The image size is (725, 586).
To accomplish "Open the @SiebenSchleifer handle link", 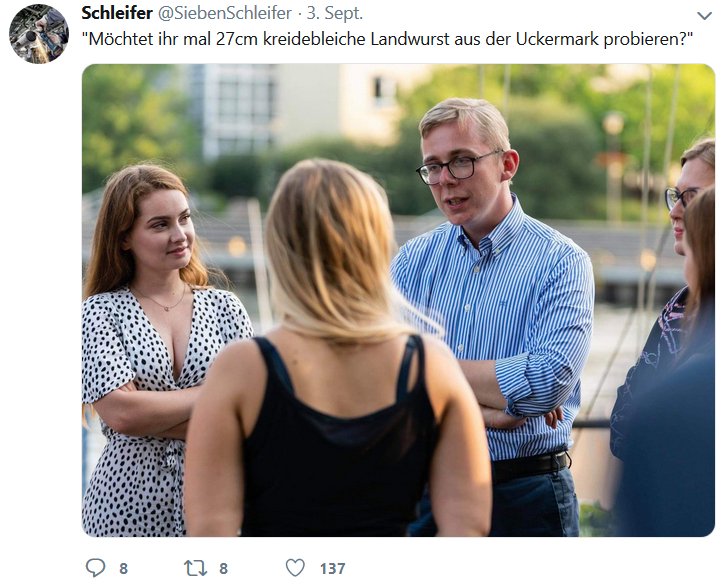I will coord(225,13).
